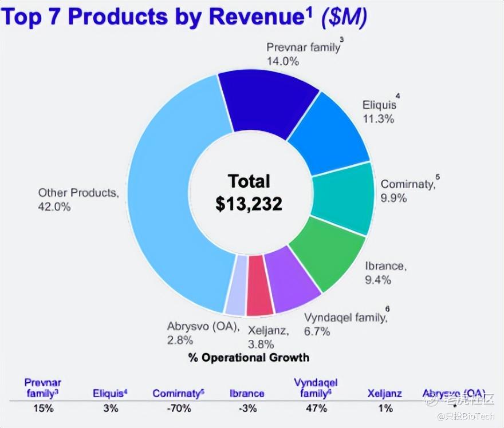Click the 'Vyndaqel family' growth table header
This screenshot has width=504, height=428.
[x=316, y=388]
